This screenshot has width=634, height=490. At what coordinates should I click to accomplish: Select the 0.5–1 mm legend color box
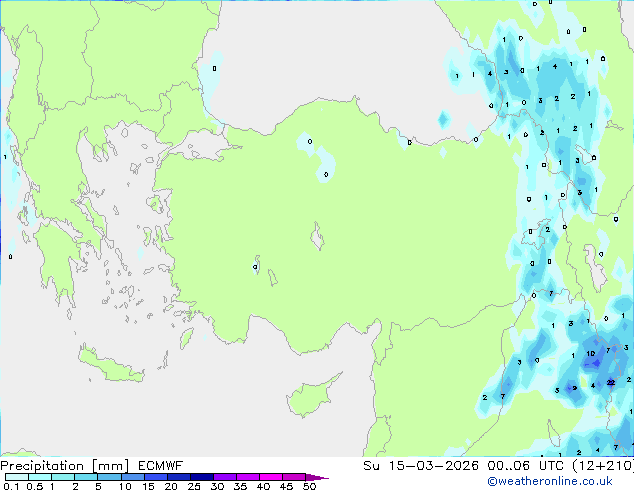40,477
